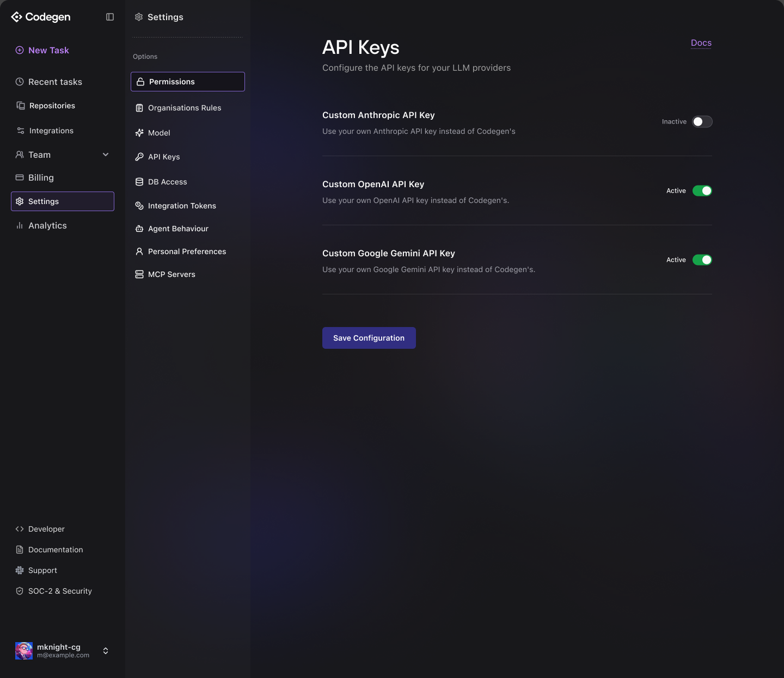Click the Custom Anthropic API Key heading
The image size is (784, 678).
(x=378, y=115)
